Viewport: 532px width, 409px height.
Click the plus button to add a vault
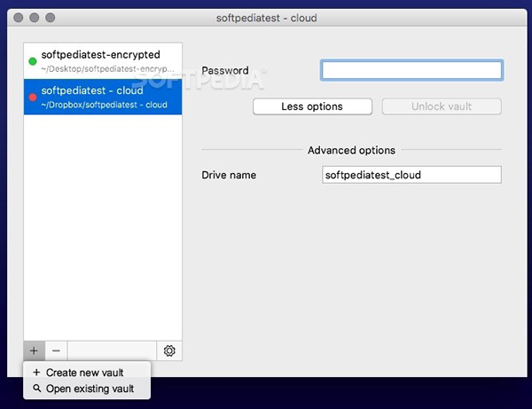[34, 350]
